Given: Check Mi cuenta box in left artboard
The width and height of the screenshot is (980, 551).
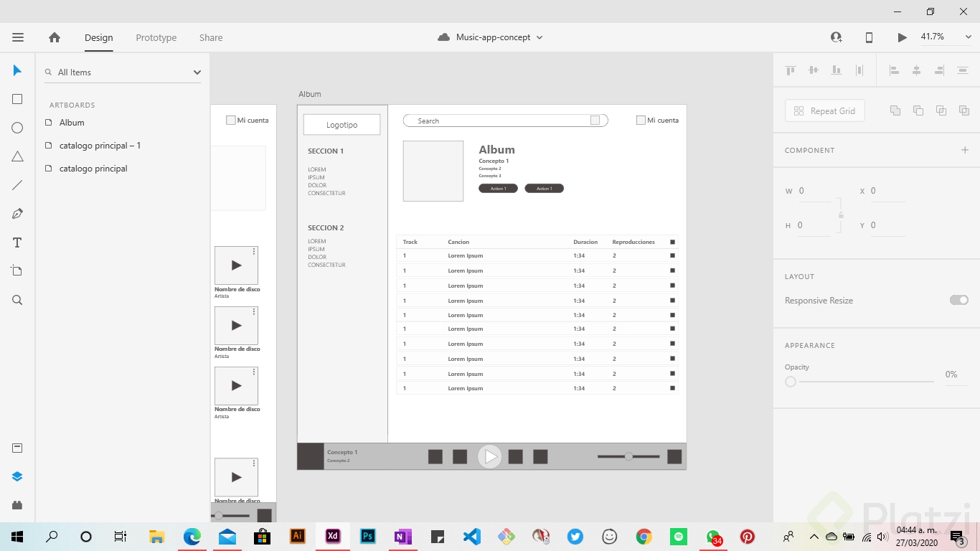Looking at the screenshot, I should point(231,121).
